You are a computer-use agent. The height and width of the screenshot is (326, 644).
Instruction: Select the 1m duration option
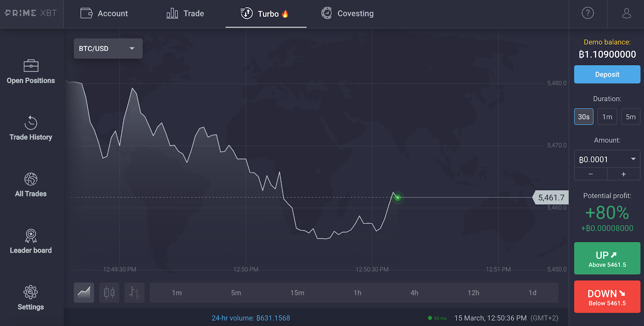click(x=607, y=117)
